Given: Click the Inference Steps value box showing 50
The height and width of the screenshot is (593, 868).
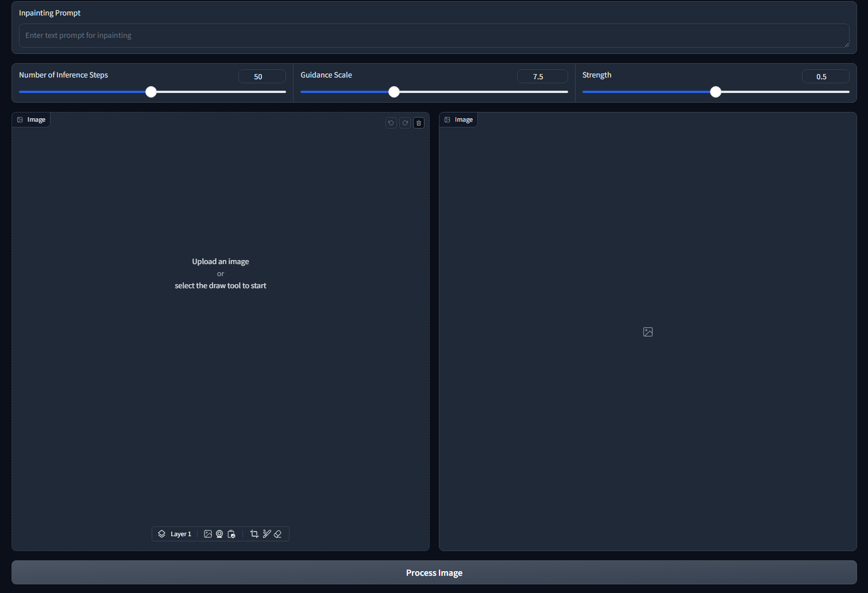Looking at the screenshot, I should point(262,76).
